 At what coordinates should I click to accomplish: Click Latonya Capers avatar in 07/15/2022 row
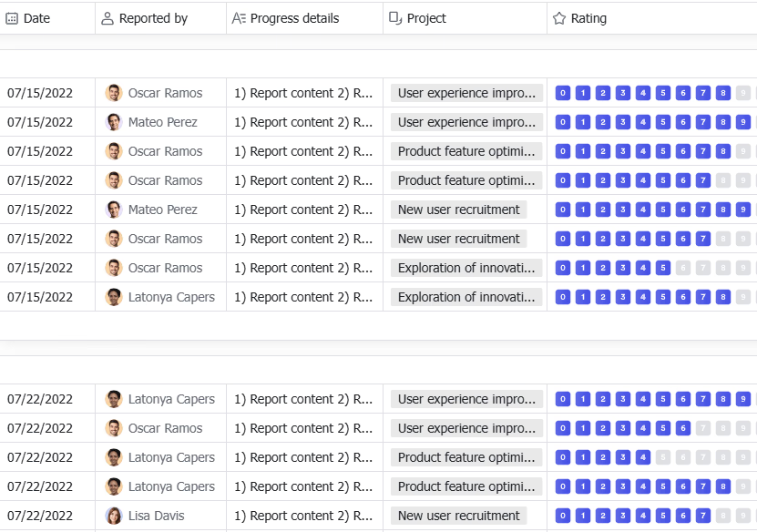(x=114, y=297)
